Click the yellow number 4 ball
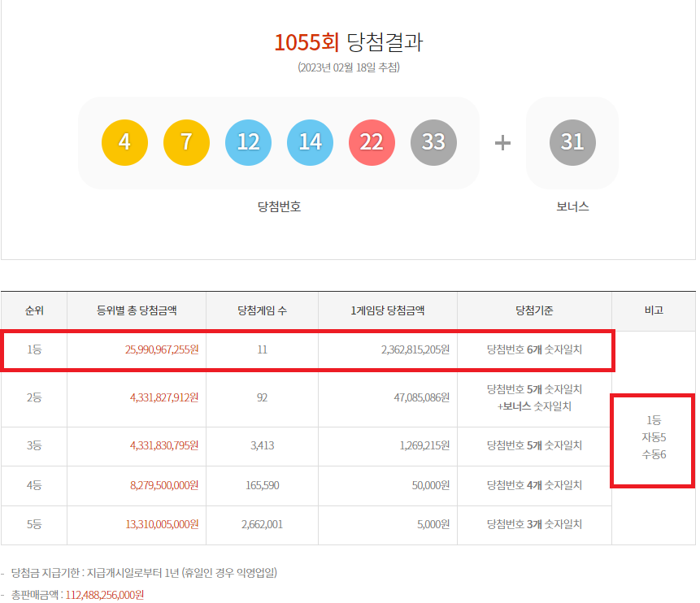Viewport: 700px width, 603px height. coord(124,142)
